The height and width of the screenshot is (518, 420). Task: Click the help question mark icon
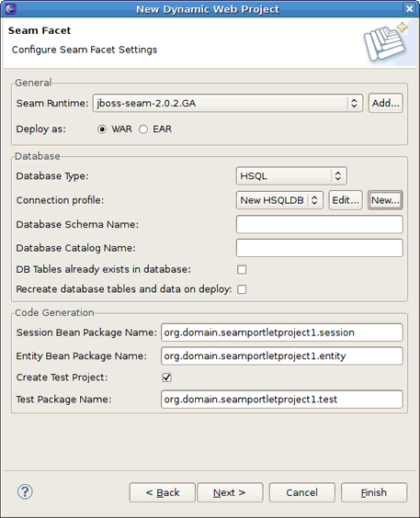click(x=25, y=491)
